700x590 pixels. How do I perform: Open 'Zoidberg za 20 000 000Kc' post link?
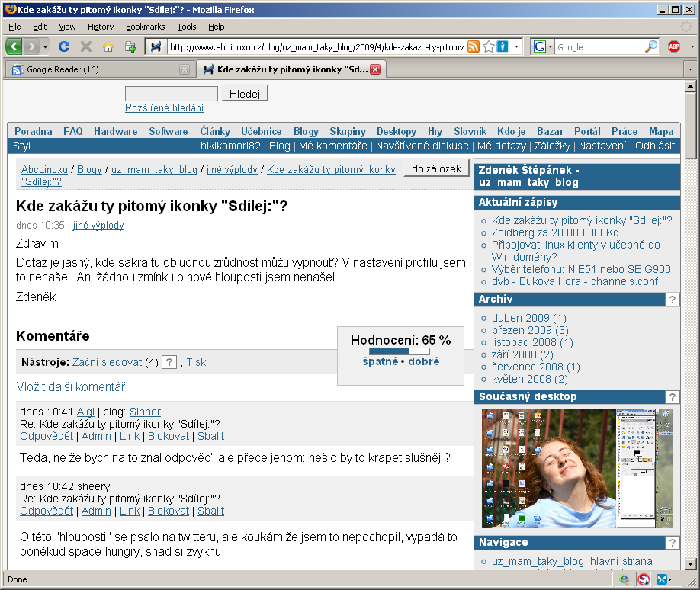point(554,233)
